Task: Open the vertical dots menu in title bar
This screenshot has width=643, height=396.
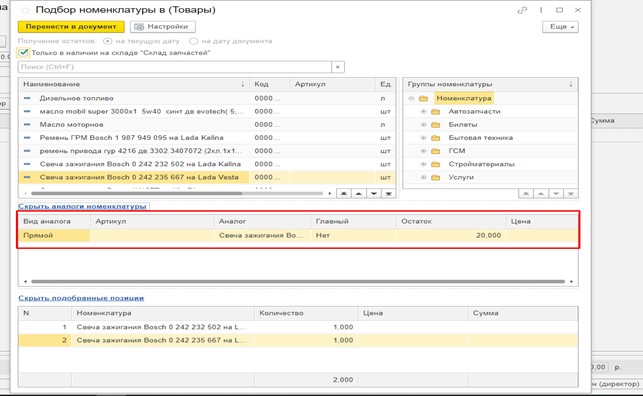Action: pyautogui.click(x=541, y=10)
